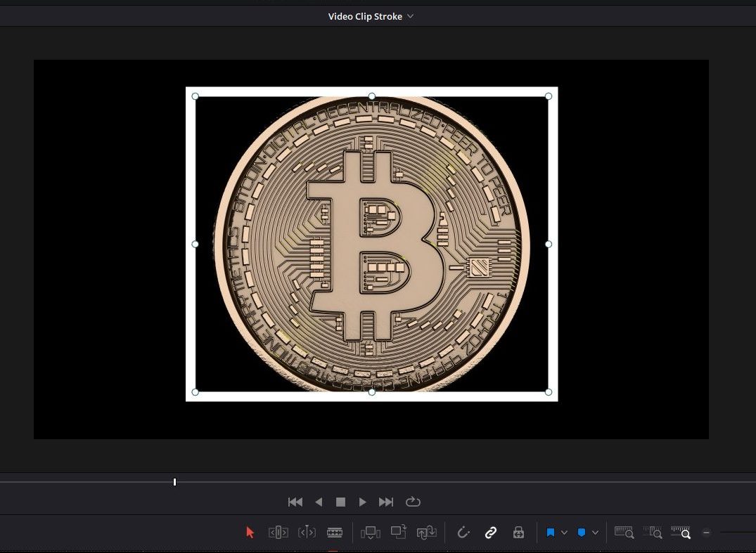Click the Overwrite Clip icon
Image resolution: width=756 pixels, height=553 pixels.
tap(399, 532)
